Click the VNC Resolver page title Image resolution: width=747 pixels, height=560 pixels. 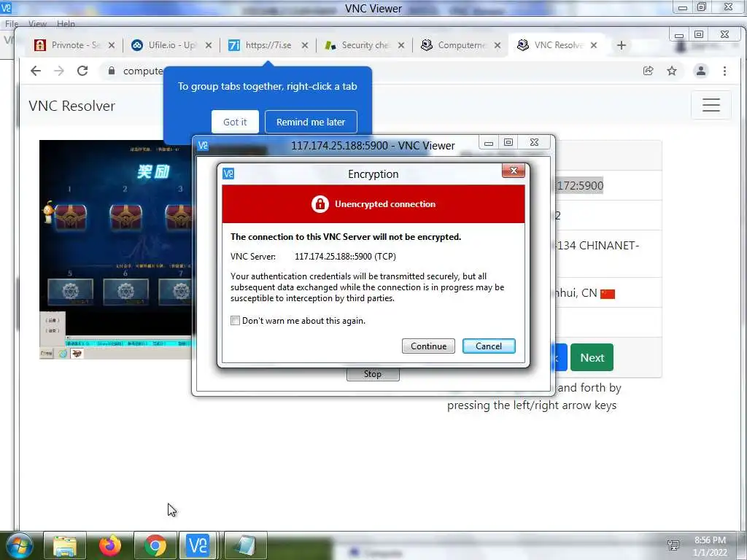coord(72,106)
